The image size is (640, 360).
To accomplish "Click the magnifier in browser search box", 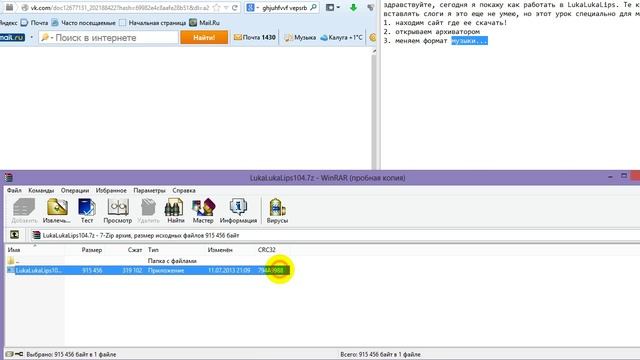I will (313, 7).
